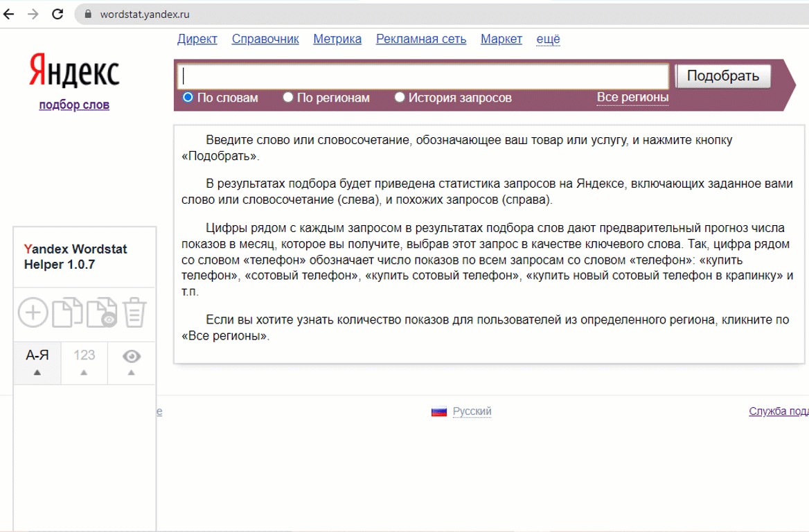
Task: Open the Метрика link
Action: (x=337, y=39)
